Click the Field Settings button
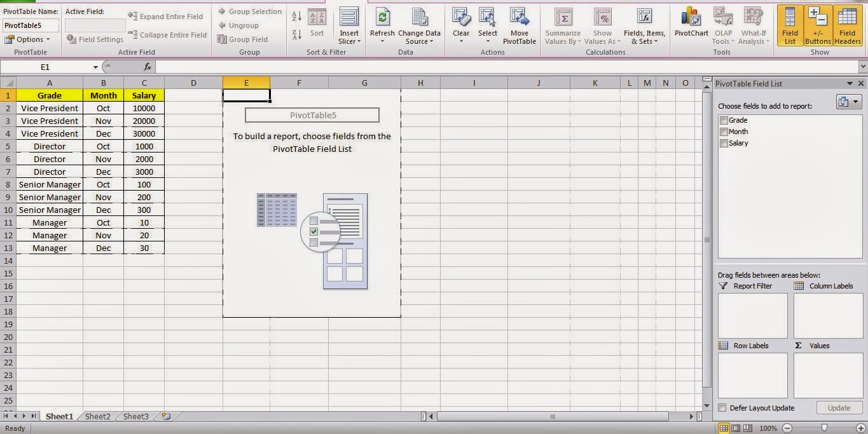Image resolution: width=868 pixels, height=434 pixels. [95, 39]
